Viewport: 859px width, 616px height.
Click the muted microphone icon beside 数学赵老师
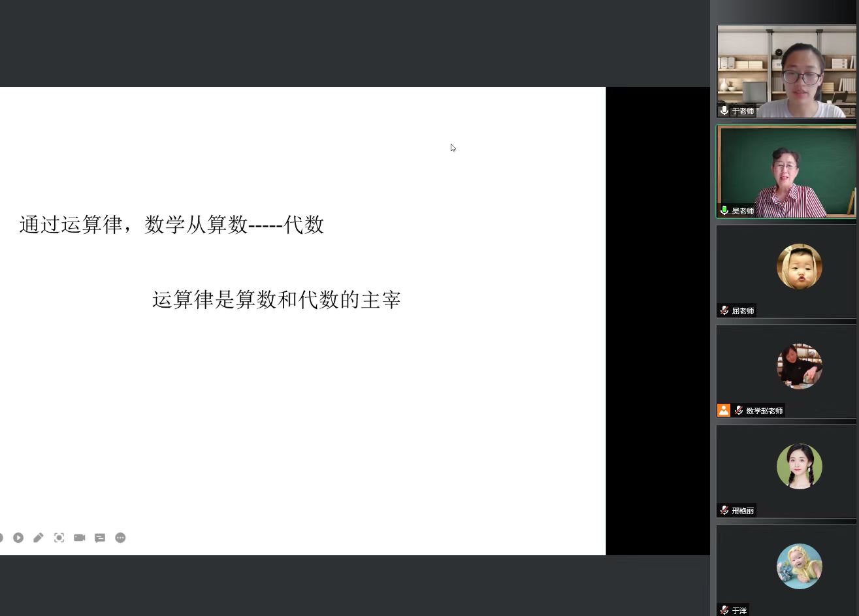coord(739,410)
